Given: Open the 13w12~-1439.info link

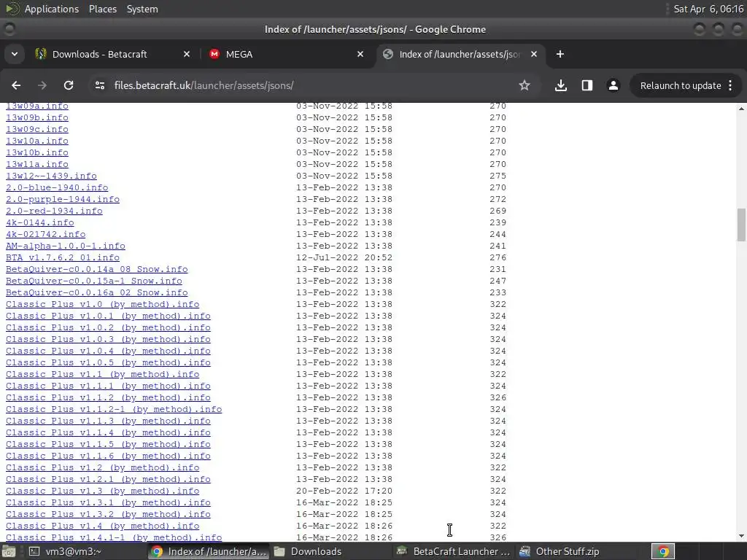Looking at the screenshot, I should point(52,176).
